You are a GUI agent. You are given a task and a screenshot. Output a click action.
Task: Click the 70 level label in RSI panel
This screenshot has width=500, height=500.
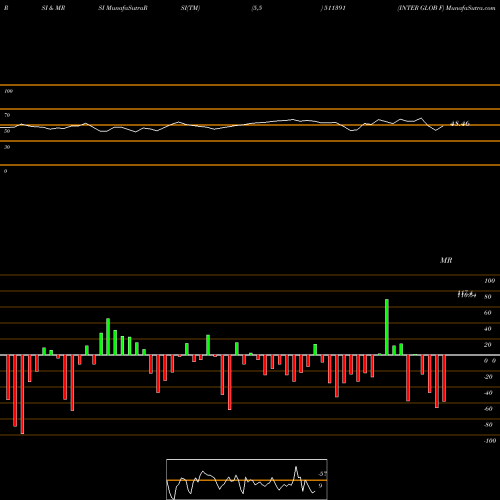pos(7,115)
